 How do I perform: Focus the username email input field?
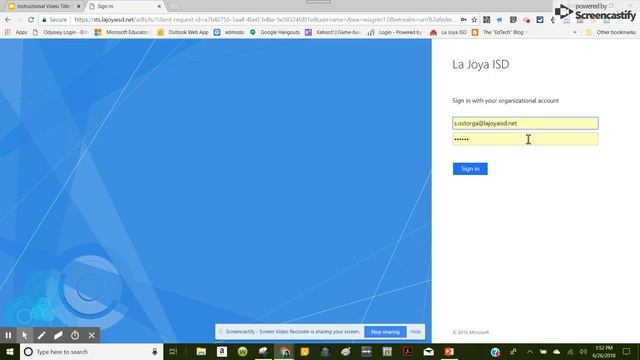(x=525, y=123)
